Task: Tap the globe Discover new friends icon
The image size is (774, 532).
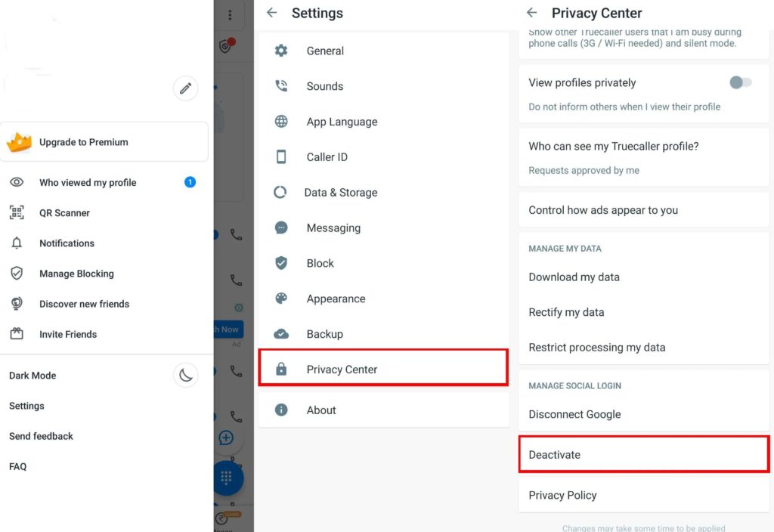Action: tap(17, 304)
